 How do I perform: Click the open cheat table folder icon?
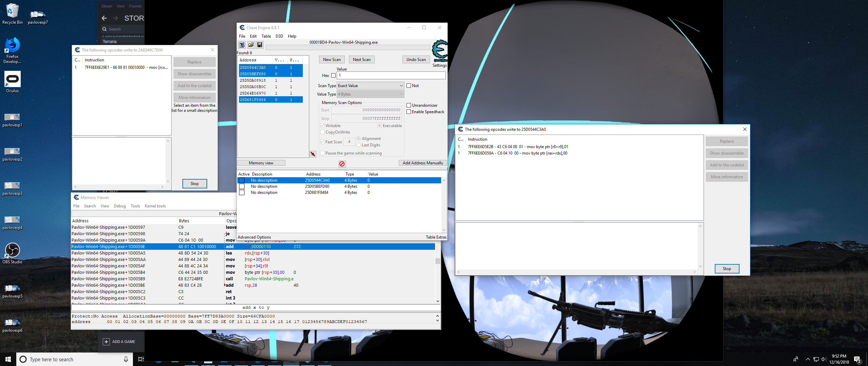pyautogui.click(x=251, y=45)
